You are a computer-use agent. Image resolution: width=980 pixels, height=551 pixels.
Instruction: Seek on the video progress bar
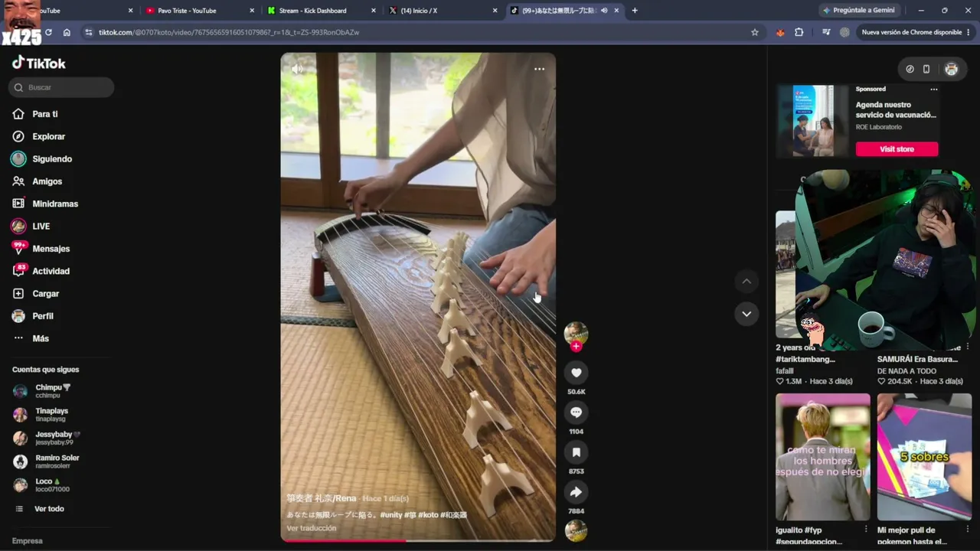pos(418,540)
